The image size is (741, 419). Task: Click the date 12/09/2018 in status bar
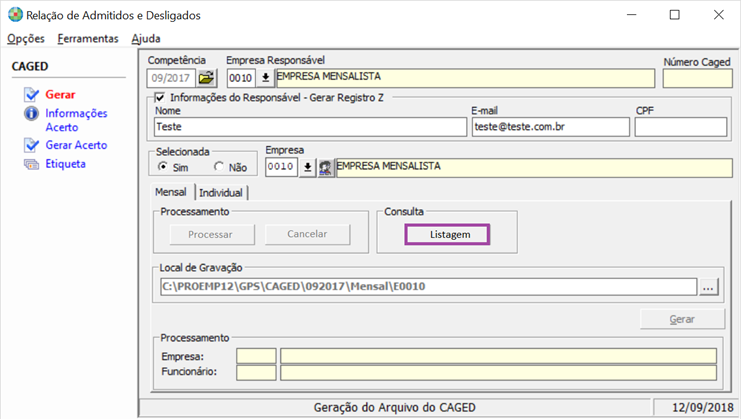pyautogui.click(x=703, y=407)
